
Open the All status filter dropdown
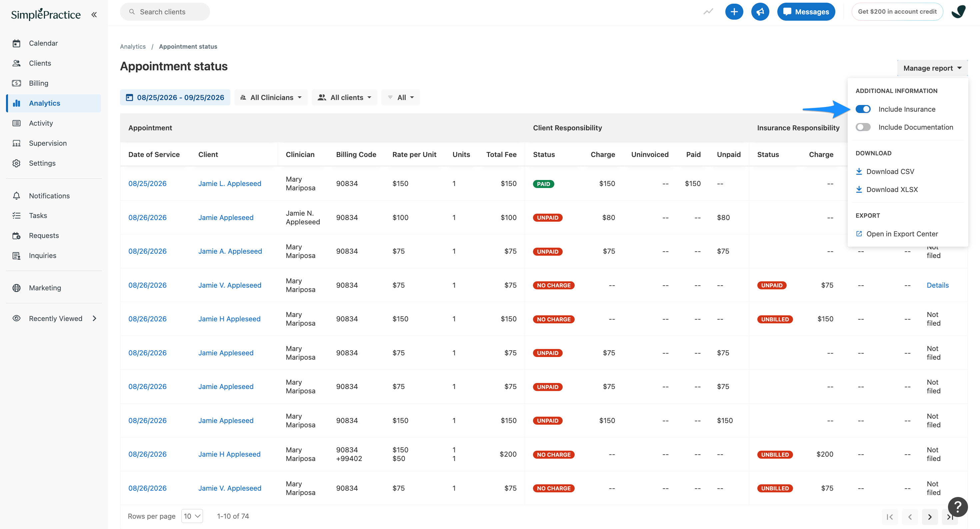click(x=401, y=97)
